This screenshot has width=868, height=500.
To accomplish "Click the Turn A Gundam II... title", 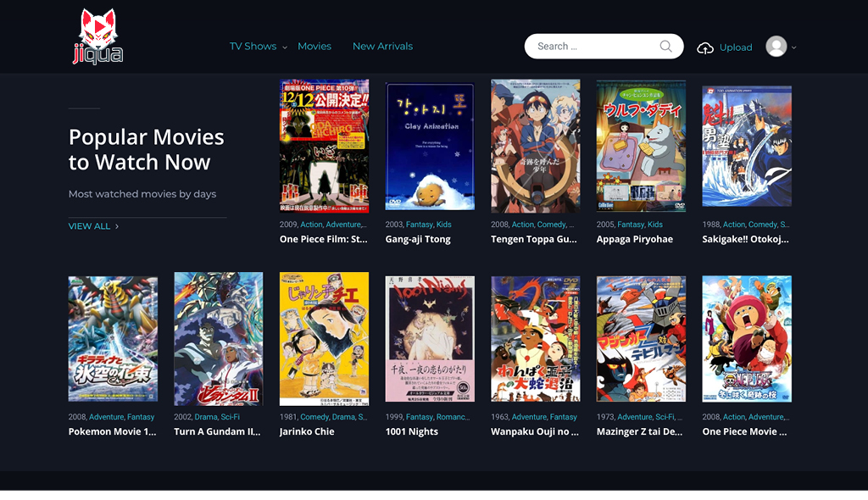I will 217,431.
